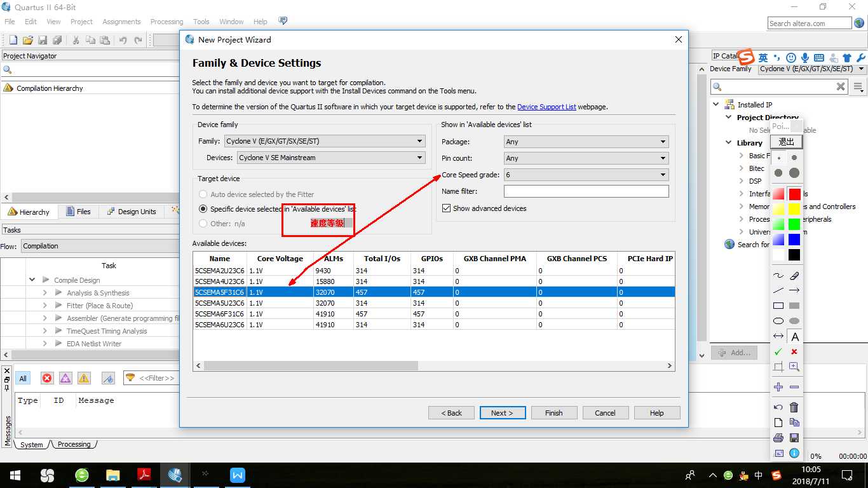Click the green checkmark stamp tool
This screenshot has width=868, height=488.
(x=778, y=351)
